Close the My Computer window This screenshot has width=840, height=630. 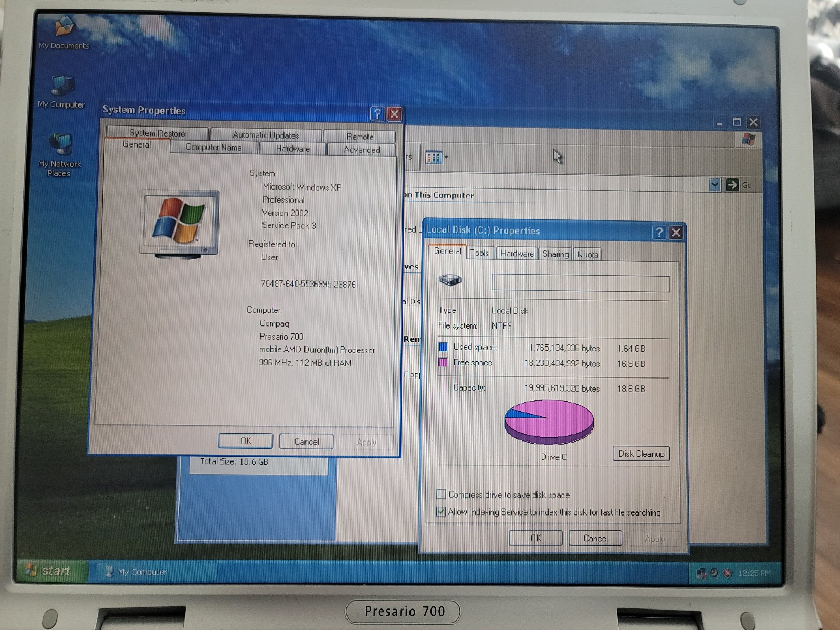[753, 122]
